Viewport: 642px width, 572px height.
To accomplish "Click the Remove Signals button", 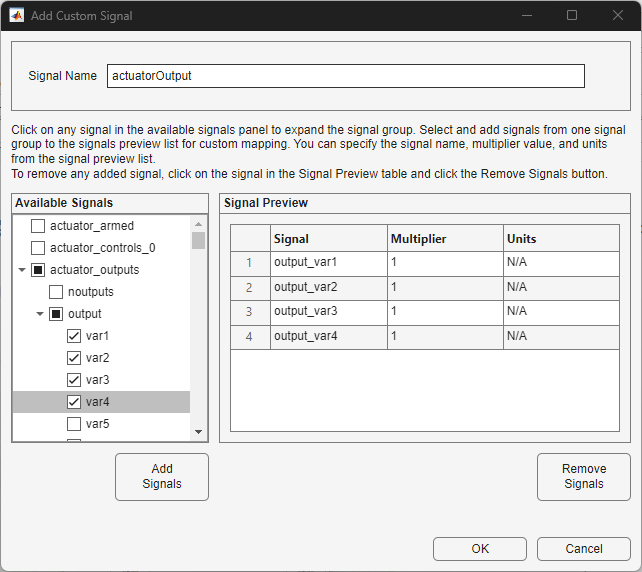I will click(584, 477).
